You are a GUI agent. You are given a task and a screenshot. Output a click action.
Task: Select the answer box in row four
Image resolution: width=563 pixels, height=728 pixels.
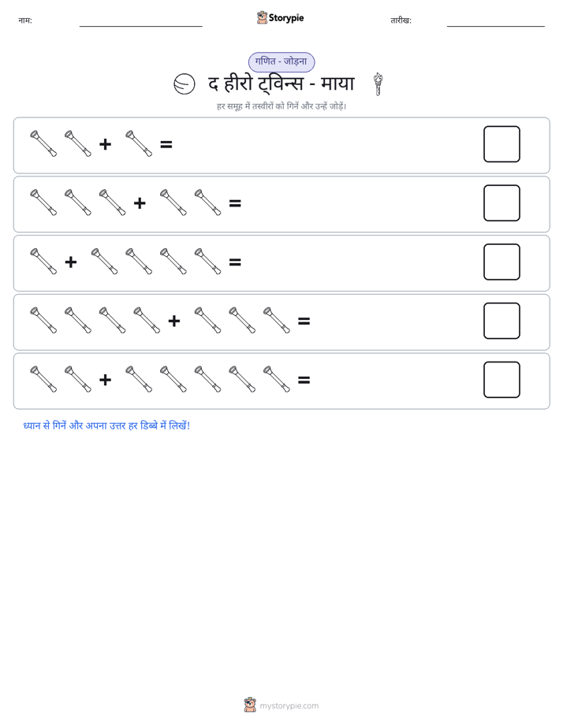click(501, 321)
